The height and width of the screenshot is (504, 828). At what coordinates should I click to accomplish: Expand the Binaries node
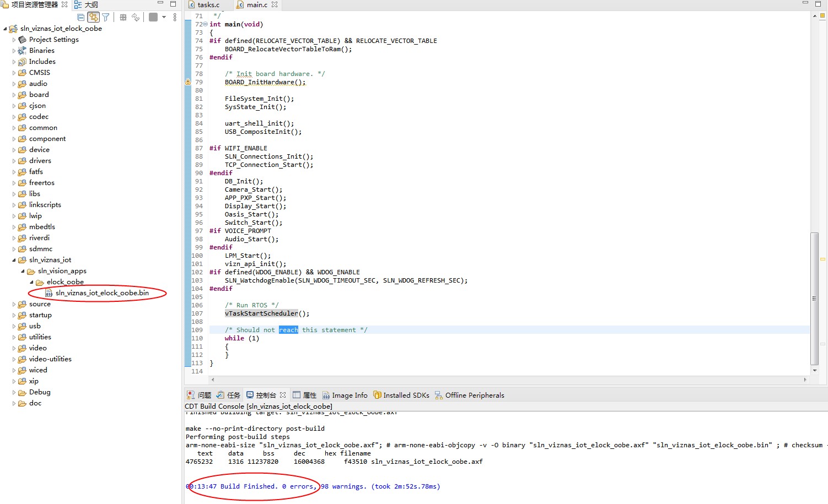pos(14,51)
